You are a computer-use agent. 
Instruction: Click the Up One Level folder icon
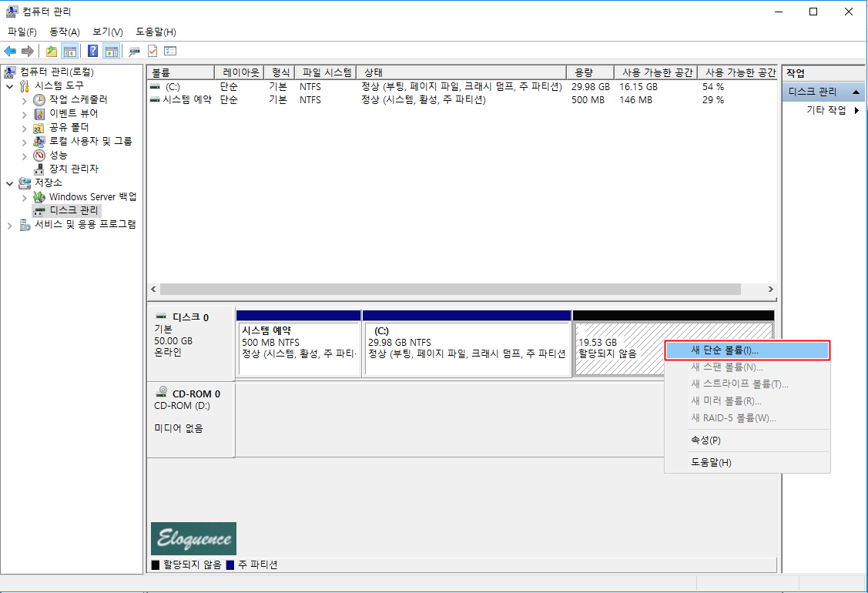pos(52,52)
